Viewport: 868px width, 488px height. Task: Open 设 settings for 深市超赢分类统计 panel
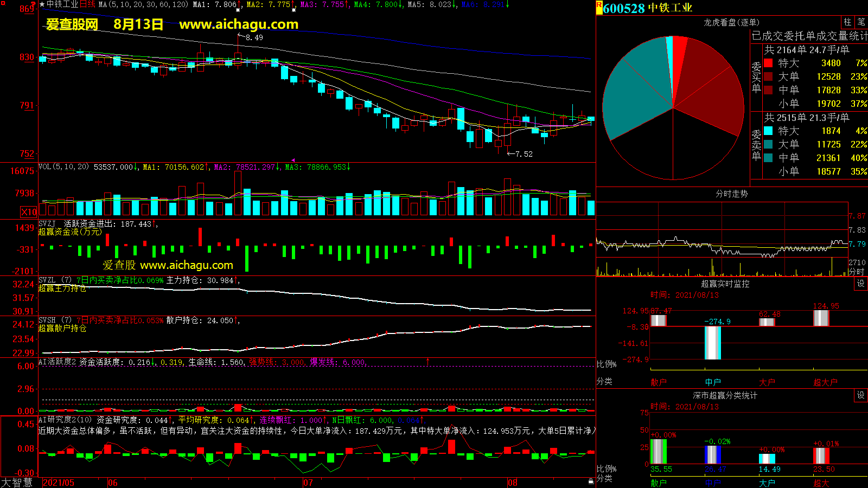(x=861, y=395)
